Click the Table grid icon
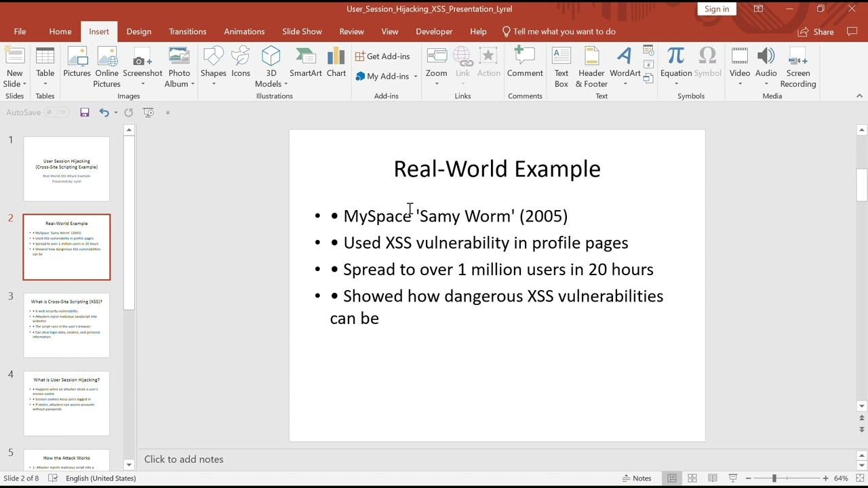Viewport: 868px width, 488px height. coord(45,56)
